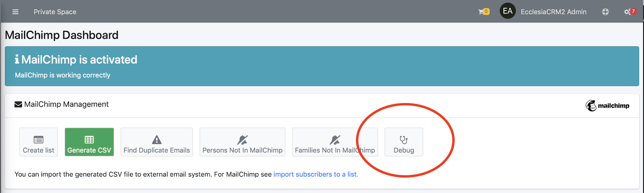Open the shopping cart icon
The height and width of the screenshot is (193, 644).
[x=484, y=12]
